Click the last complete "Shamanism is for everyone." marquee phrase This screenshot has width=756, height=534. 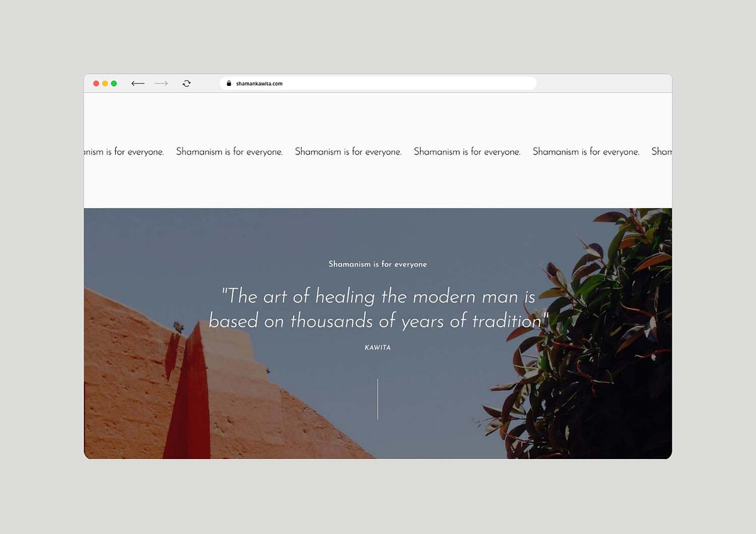586,152
